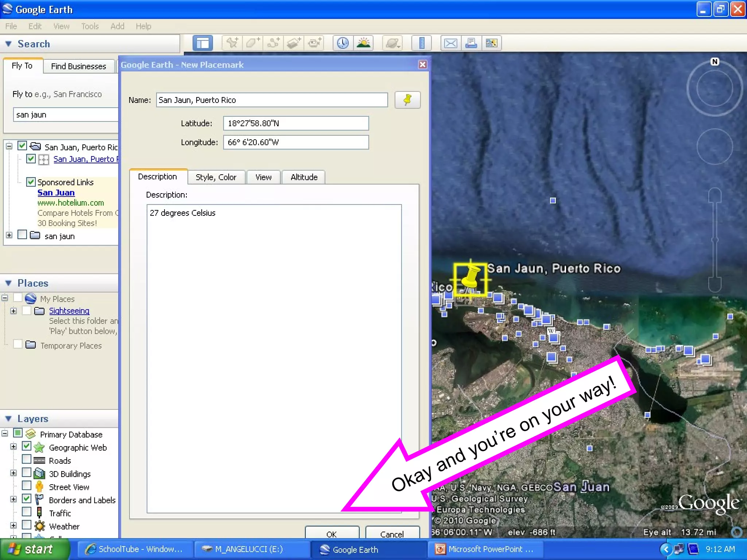Expand the Sightseeing folder tree node
Image resolution: width=747 pixels, height=560 pixels.
[13, 311]
